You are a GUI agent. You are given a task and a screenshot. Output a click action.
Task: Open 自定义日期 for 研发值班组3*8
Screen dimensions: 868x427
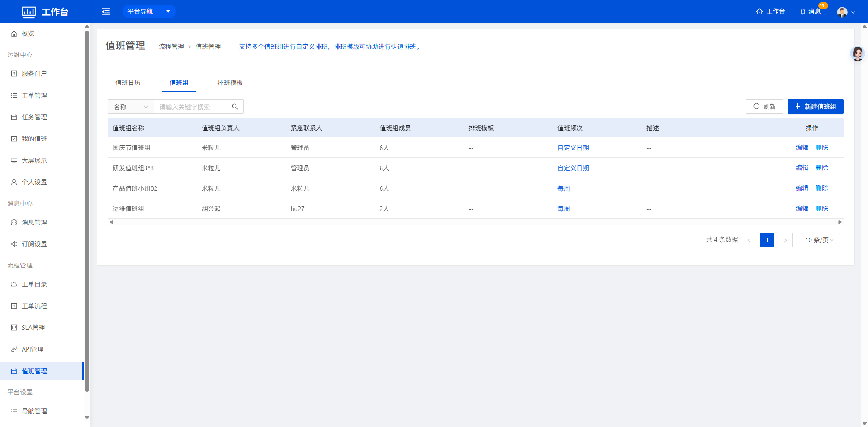coord(573,168)
